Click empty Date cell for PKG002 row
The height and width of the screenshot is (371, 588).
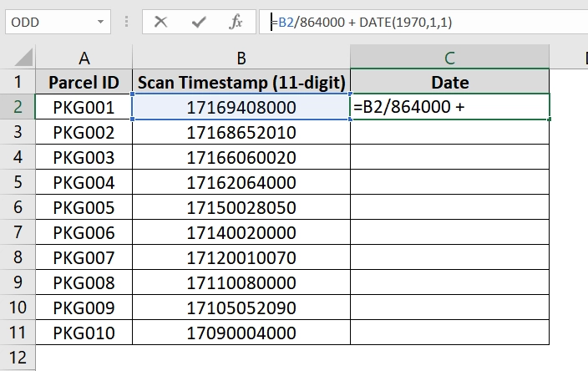coord(449,132)
